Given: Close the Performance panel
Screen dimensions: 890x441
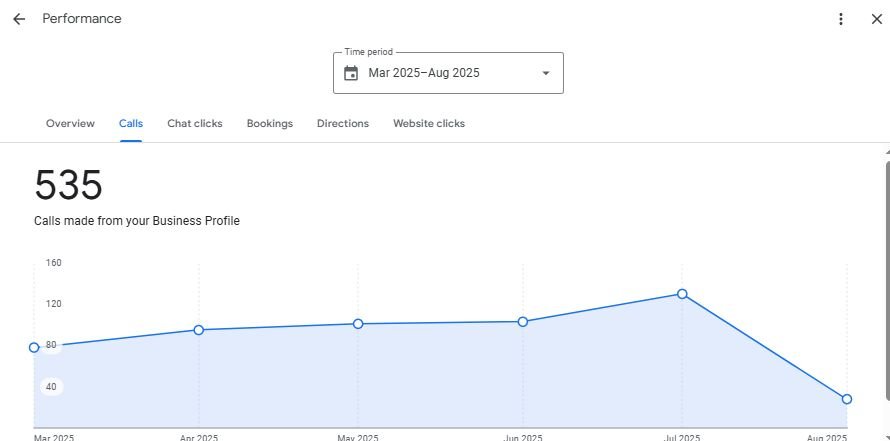Looking at the screenshot, I should coord(876,19).
